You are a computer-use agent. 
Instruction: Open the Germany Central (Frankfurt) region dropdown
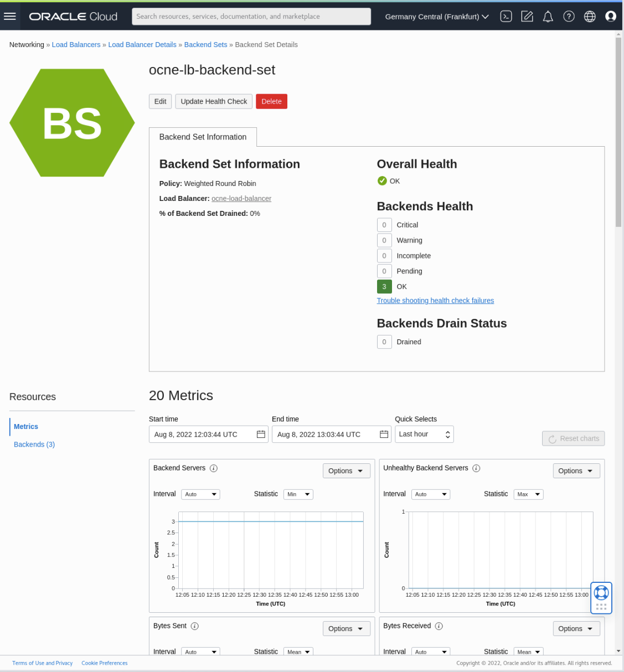[437, 17]
